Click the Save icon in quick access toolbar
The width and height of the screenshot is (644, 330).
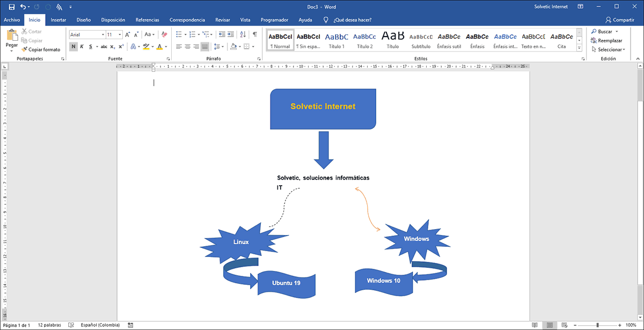pyautogui.click(x=11, y=6)
